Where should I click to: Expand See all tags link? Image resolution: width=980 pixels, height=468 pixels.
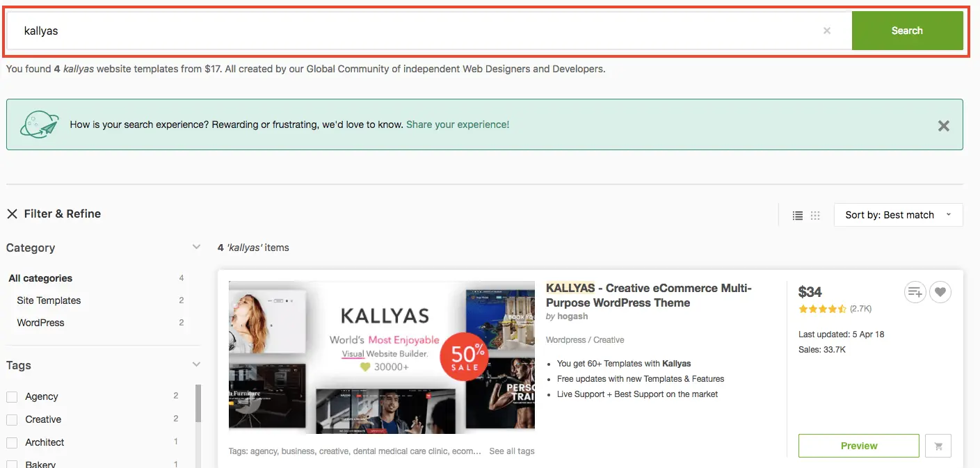click(512, 451)
